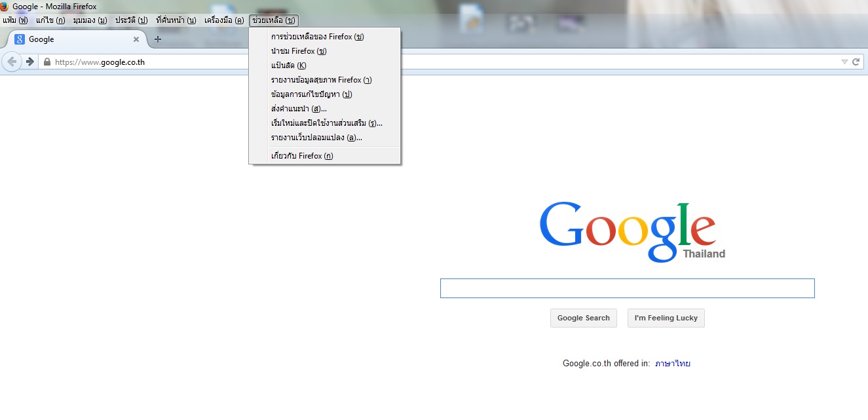Screen dimensions: 868x420
Task: Select เกี่ยวกับ Firefox menu entry
Action: [x=325, y=156]
